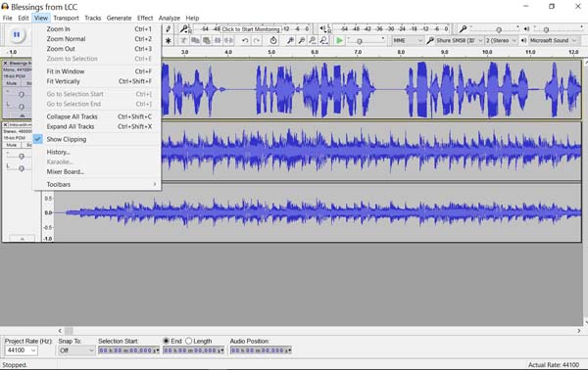Open the Audio Position time format arrow
This screenshot has width=588, height=370.
(289, 350)
